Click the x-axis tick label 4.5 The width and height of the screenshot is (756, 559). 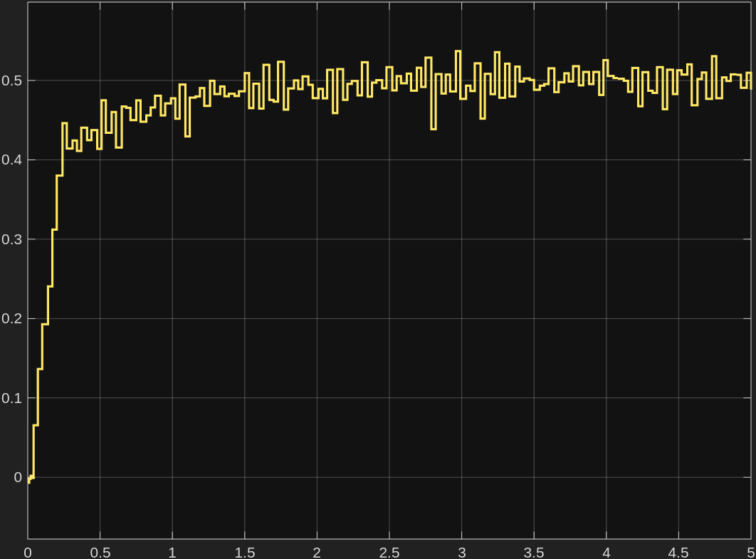[678, 552]
